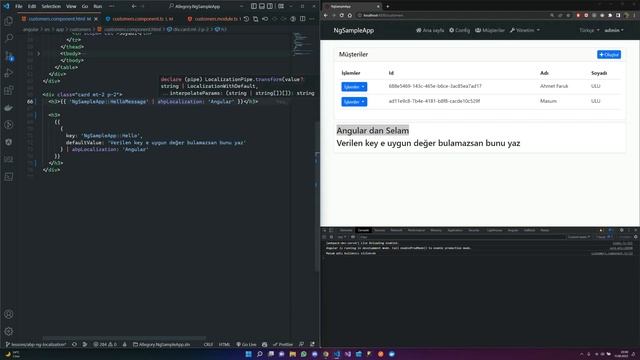Toggle the primary side bar layout icon
Image resolution: width=640 pixels, height=360 pixels.
tap(254, 6)
